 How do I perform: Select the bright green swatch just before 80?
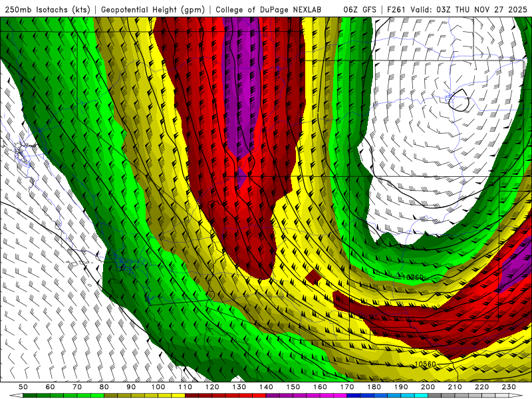[x=97, y=396]
